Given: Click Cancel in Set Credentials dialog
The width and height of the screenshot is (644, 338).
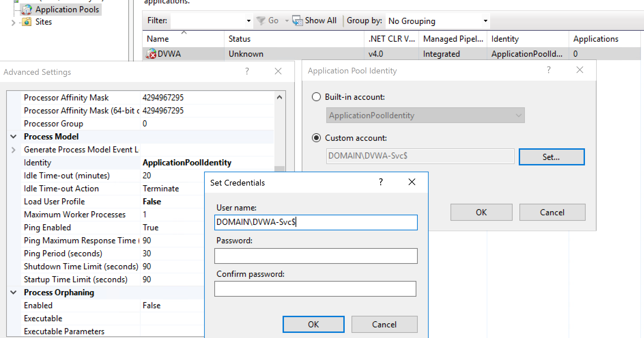Looking at the screenshot, I should [x=384, y=324].
